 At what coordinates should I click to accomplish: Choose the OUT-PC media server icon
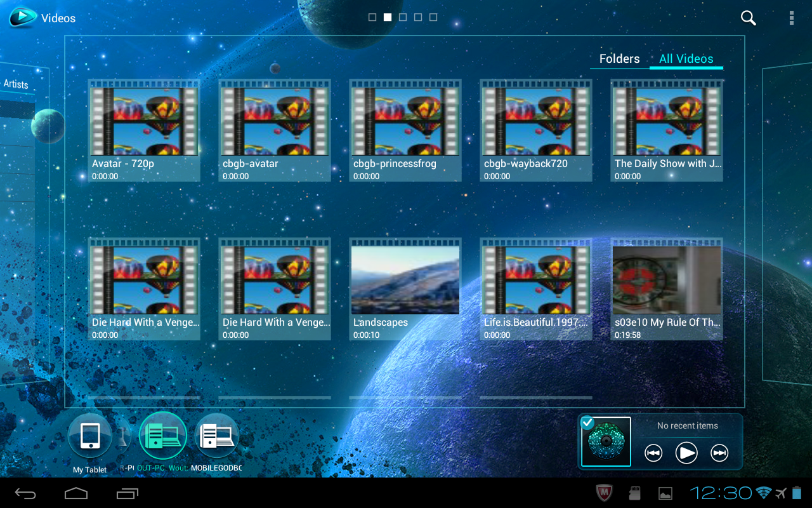coord(162,436)
